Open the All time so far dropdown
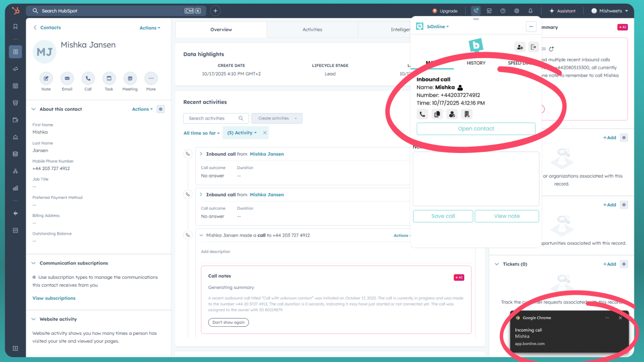The width and height of the screenshot is (644, 362). click(x=201, y=133)
